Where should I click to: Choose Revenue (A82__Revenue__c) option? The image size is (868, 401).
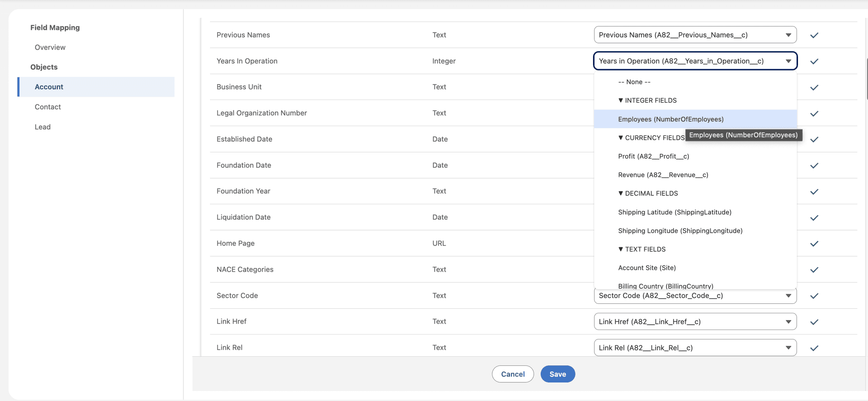(695, 175)
